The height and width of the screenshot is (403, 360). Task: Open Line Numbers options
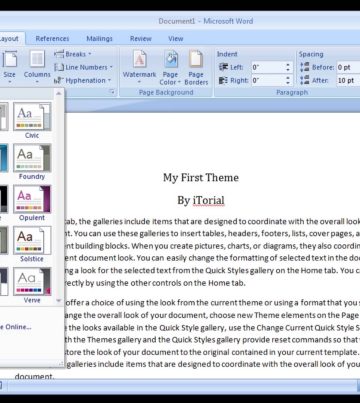tap(84, 67)
